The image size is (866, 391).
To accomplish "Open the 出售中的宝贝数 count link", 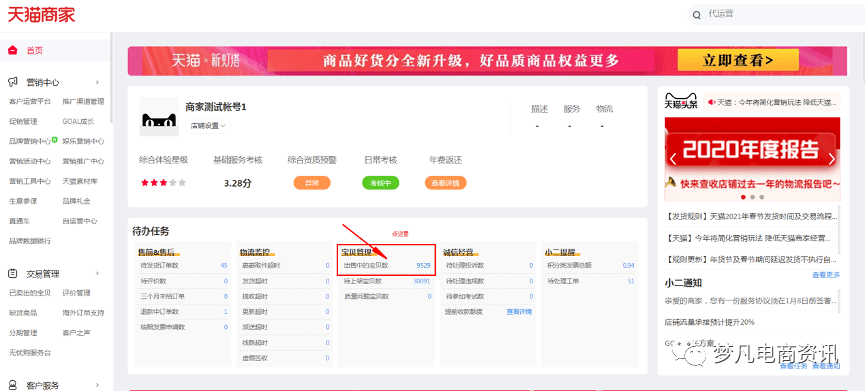I will pyautogui.click(x=423, y=266).
